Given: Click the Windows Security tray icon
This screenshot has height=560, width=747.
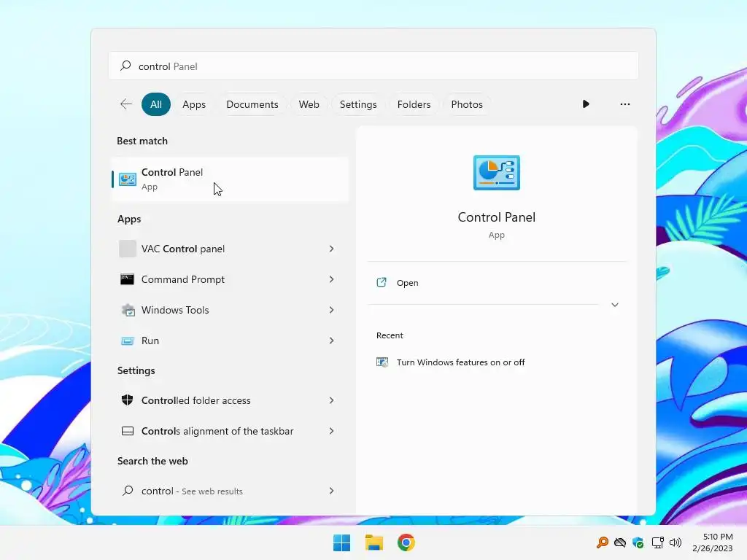Looking at the screenshot, I should [x=638, y=542].
